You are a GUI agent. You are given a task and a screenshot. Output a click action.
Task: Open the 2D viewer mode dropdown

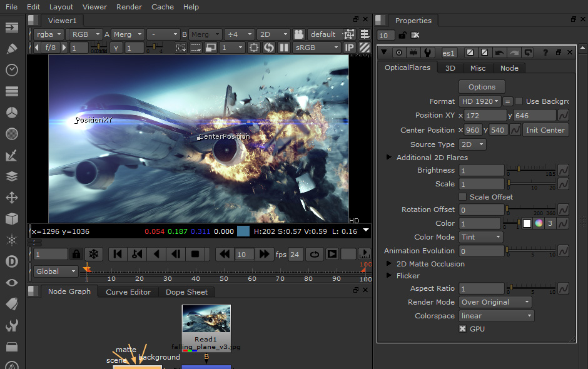click(x=274, y=34)
